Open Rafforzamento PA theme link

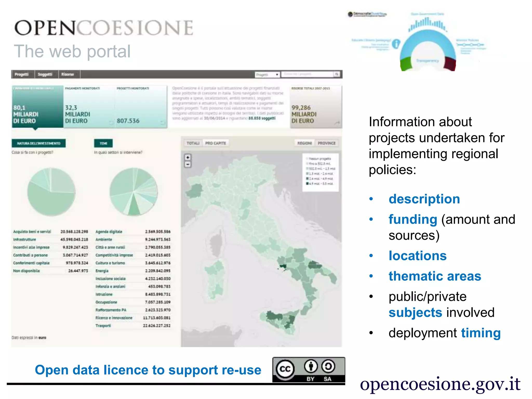click(x=111, y=310)
